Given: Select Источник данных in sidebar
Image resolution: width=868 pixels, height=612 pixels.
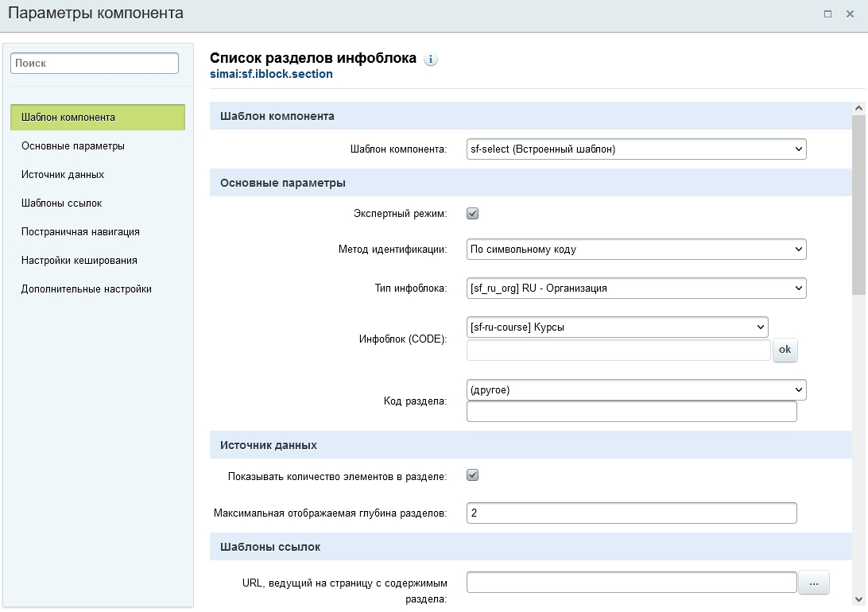Looking at the screenshot, I should (63, 175).
